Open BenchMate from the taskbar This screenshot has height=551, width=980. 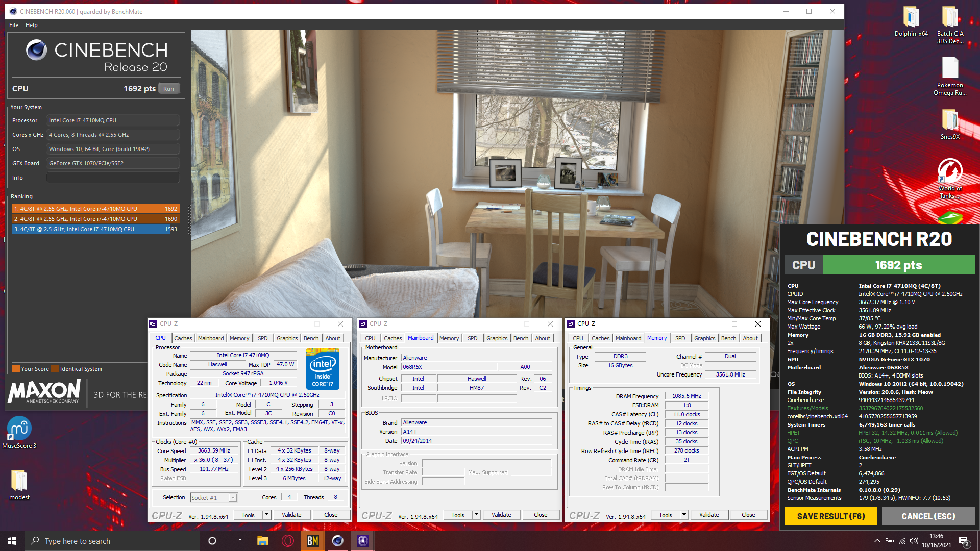point(313,541)
